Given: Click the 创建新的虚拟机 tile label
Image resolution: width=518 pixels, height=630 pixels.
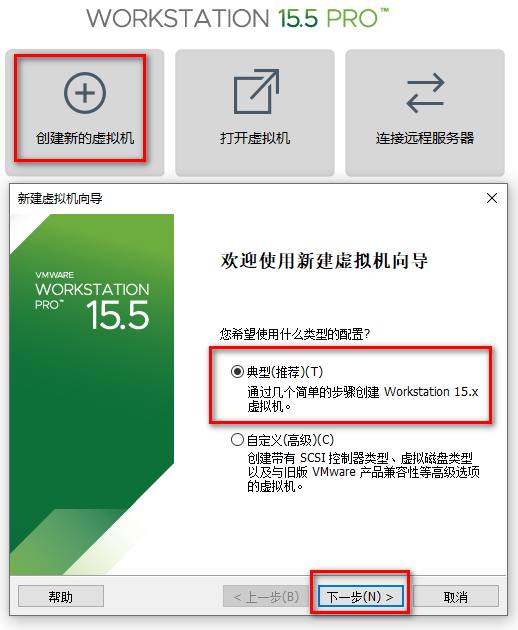Looking at the screenshot, I should pyautogui.click(x=85, y=138).
